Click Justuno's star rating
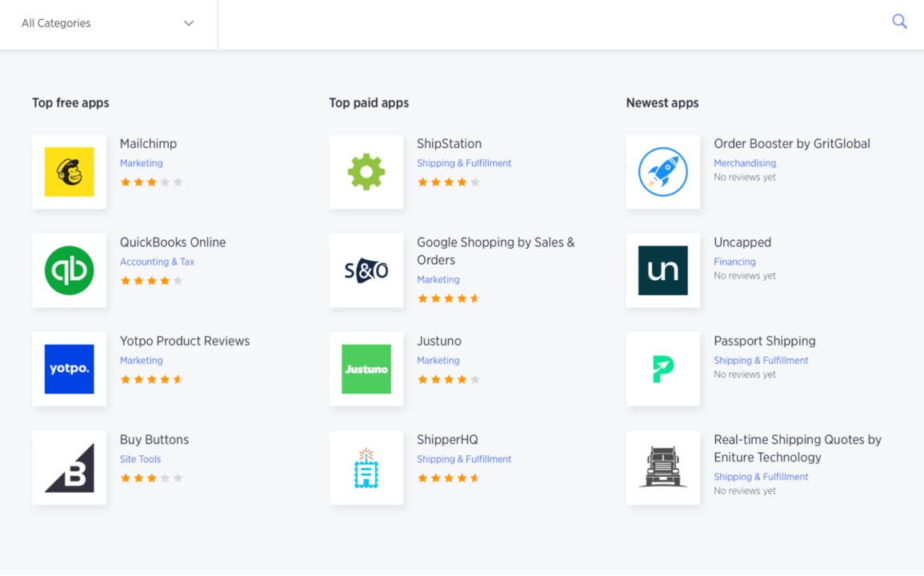This screenshot has width=924, height=576. [x=449, y=379]
